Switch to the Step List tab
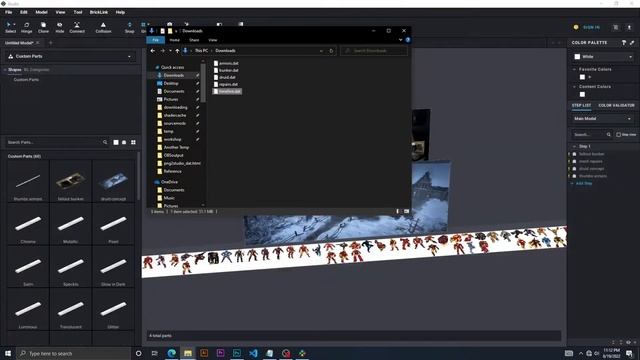This screenshot has width=640, height=360. tap(581, 105)
